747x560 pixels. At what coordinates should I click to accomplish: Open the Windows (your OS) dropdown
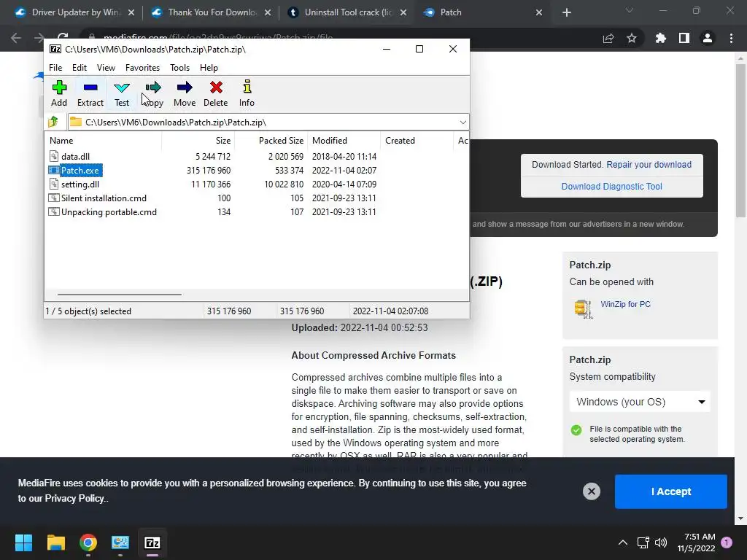coord(640,402)
